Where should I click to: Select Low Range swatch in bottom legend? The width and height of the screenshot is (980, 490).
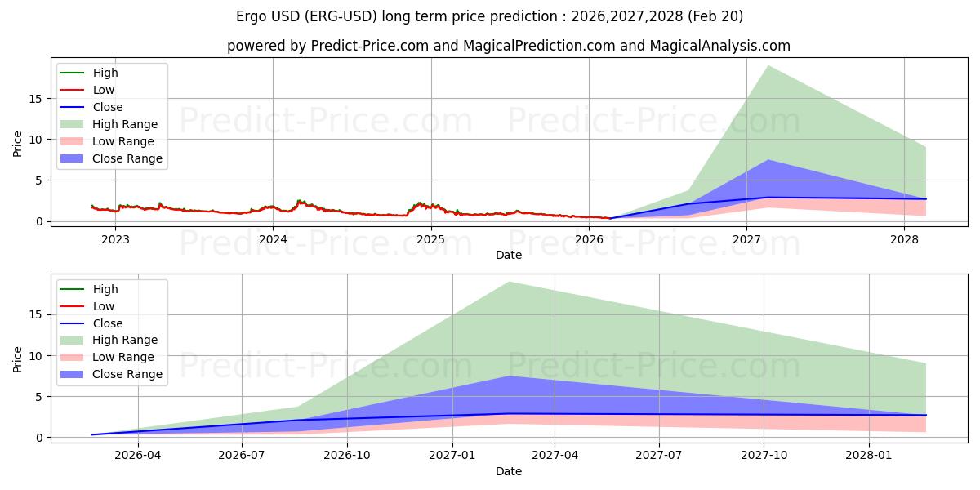point(72,358)
